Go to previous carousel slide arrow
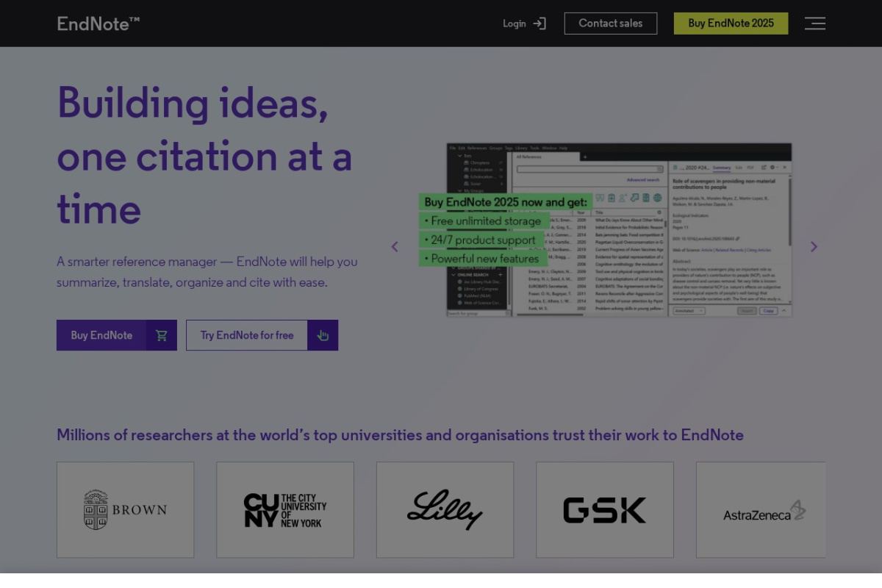This screenshot has width=882, height=588. 395,247
